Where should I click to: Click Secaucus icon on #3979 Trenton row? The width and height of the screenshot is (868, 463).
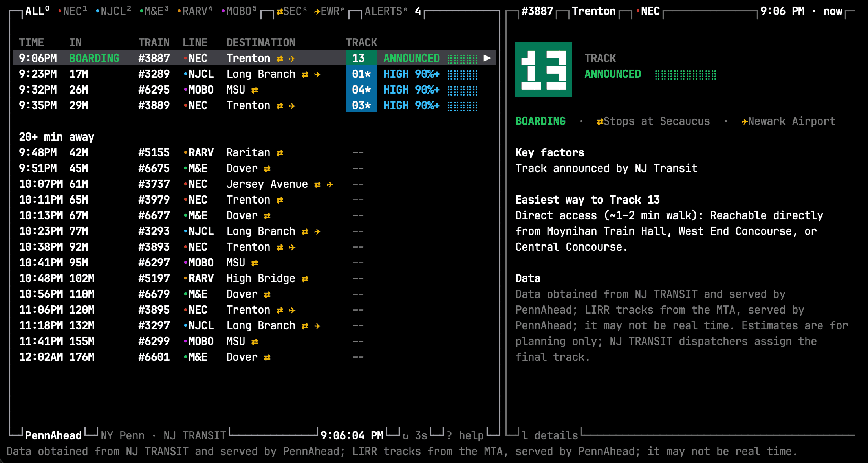(x=280, y=200)
